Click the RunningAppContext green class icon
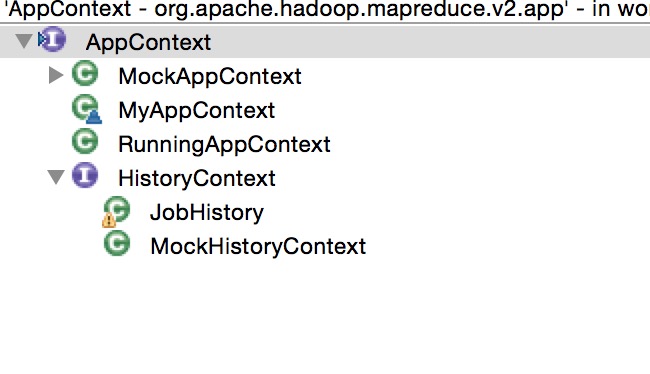650x374 pixels. (x=85, y=141)
